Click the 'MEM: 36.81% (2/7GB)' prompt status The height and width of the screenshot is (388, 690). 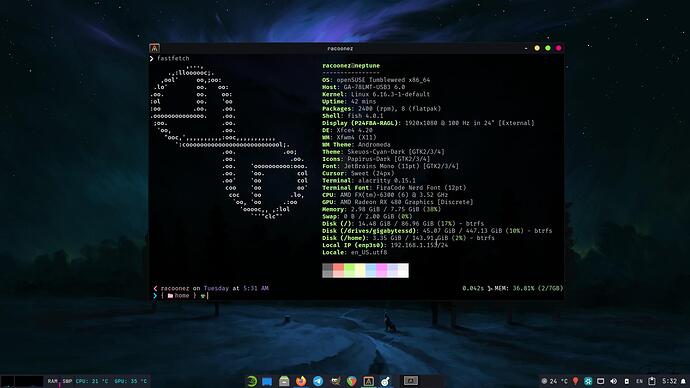(x=529, y=288)
